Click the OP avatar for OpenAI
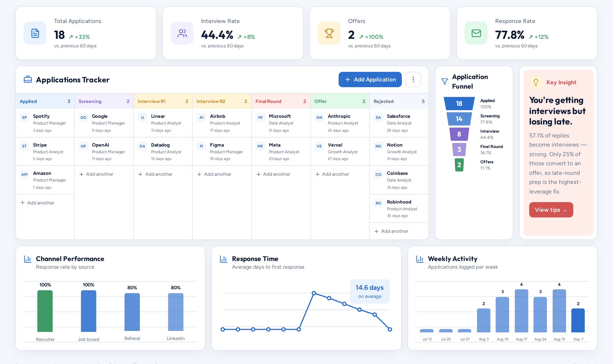 click(x=83, y=146)
